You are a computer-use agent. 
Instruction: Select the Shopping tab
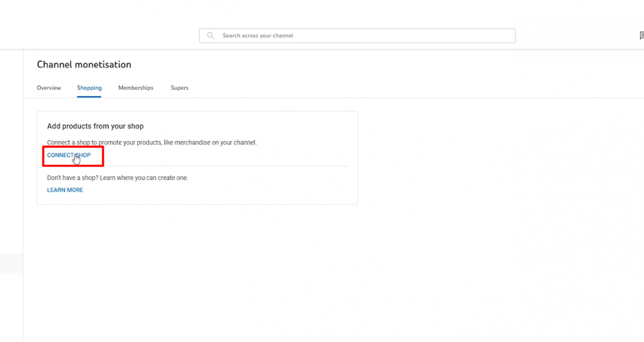(89, 88)
